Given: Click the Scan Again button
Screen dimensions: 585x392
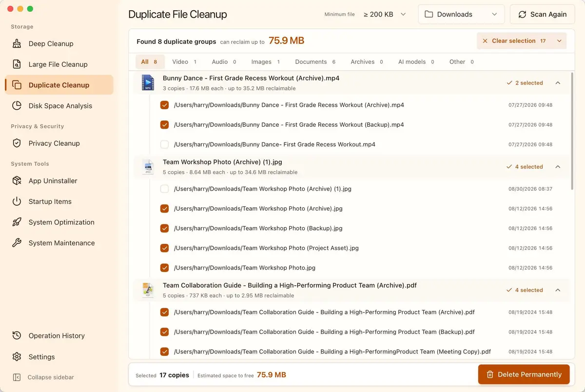Looking at the screenshot, I should click(x=542, y=14).
